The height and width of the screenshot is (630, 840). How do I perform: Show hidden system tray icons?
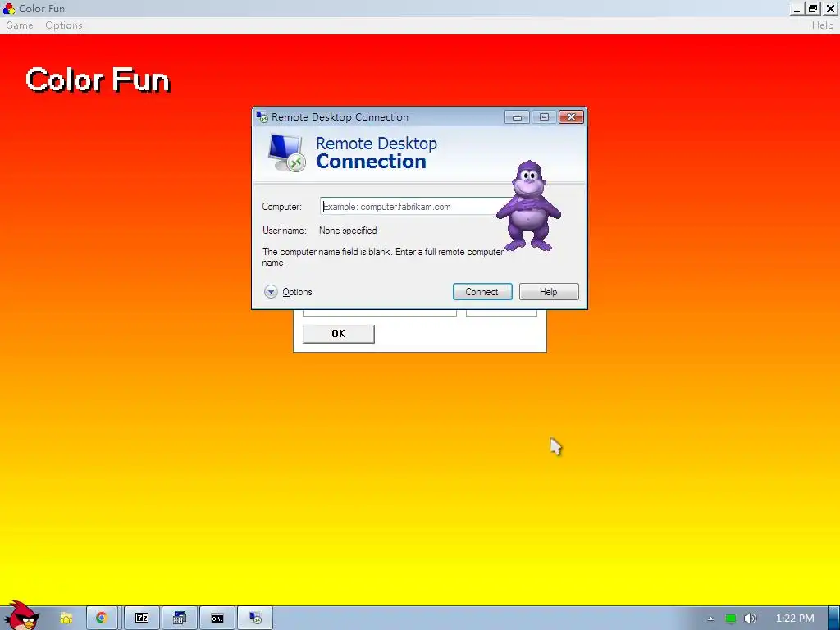[x=711, y=619]
